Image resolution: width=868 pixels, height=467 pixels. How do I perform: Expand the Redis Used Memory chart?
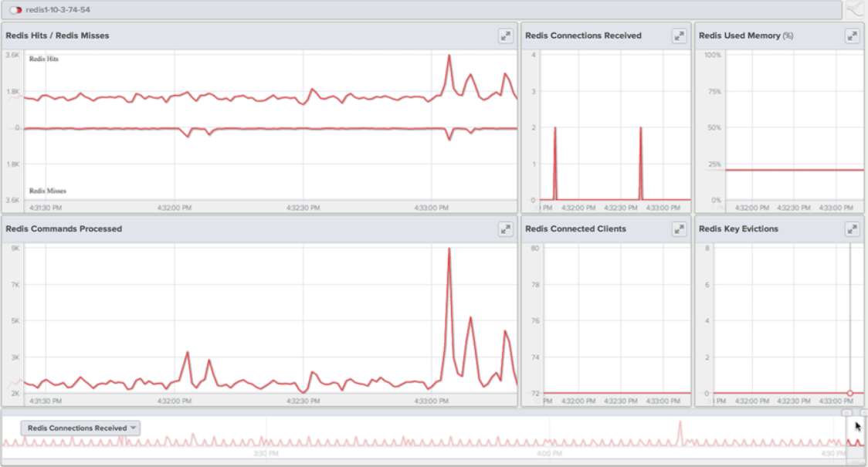[x=852, y=36]
